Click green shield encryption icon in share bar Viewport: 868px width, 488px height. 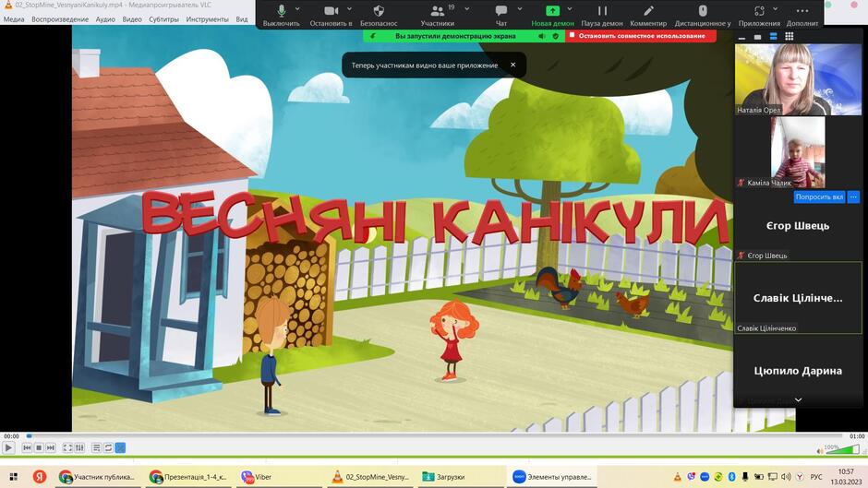tap(555, 36)
